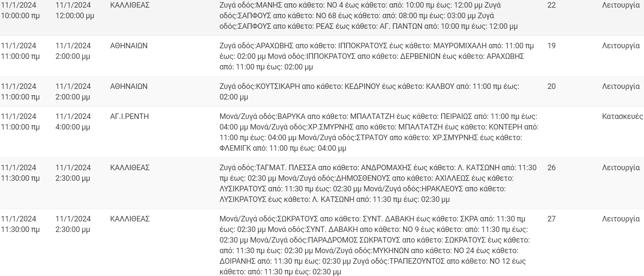Click the ΑΓ.Ι.ΡΕΝΤΗ municipality cell
The image size is (644, 276).
(x=130, y=116)
